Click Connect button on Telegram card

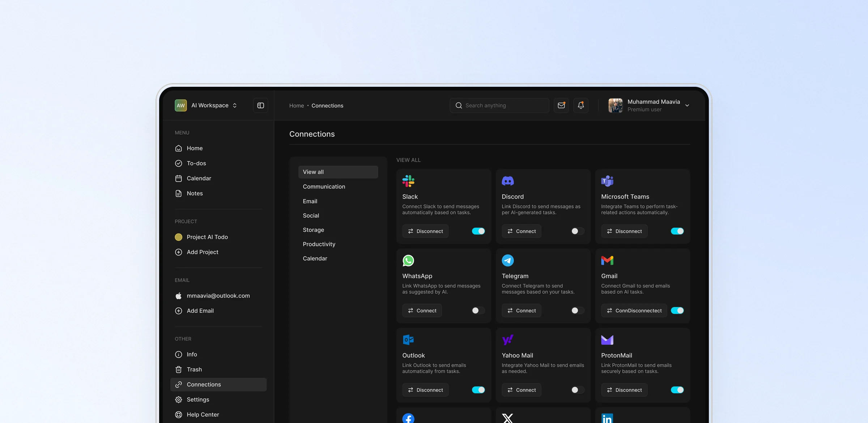(x=522, y=311)
